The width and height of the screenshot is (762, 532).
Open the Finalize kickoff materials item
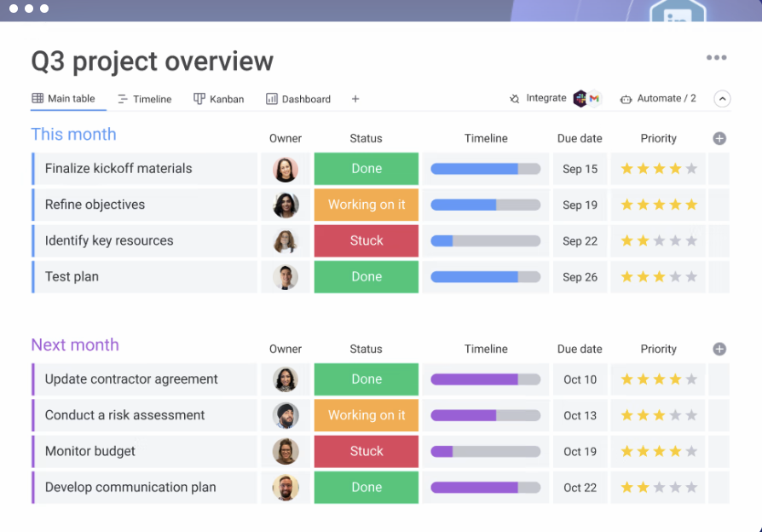[x=118, y=169]
